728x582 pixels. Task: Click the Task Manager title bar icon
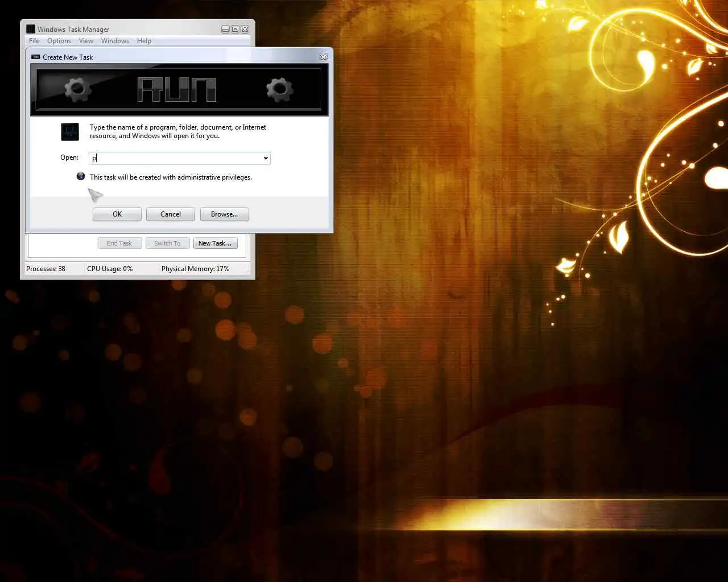pyautogui.click(x=31, y=29)
